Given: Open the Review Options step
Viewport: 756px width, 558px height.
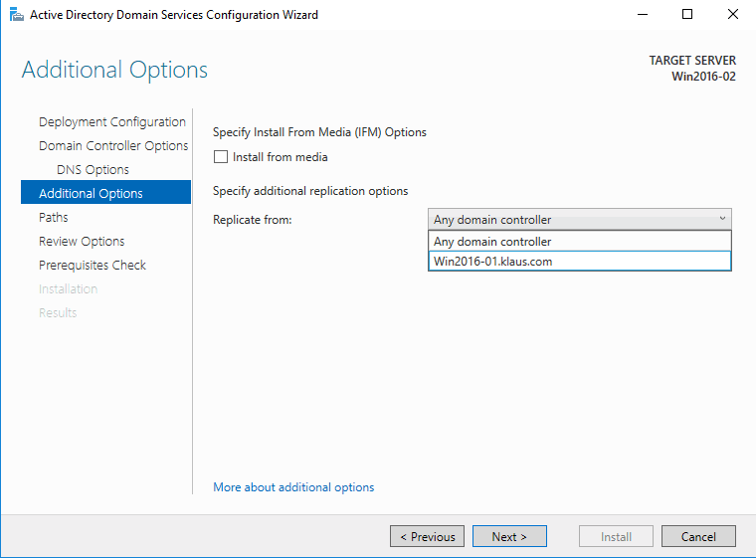Looking at the screenshot, I should [82, 242].
